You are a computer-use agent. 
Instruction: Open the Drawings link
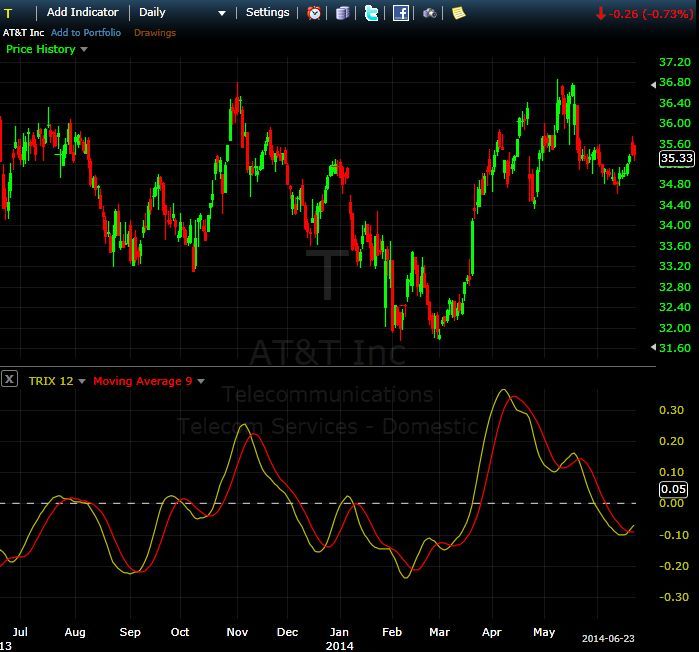click(x=155, y=33)
